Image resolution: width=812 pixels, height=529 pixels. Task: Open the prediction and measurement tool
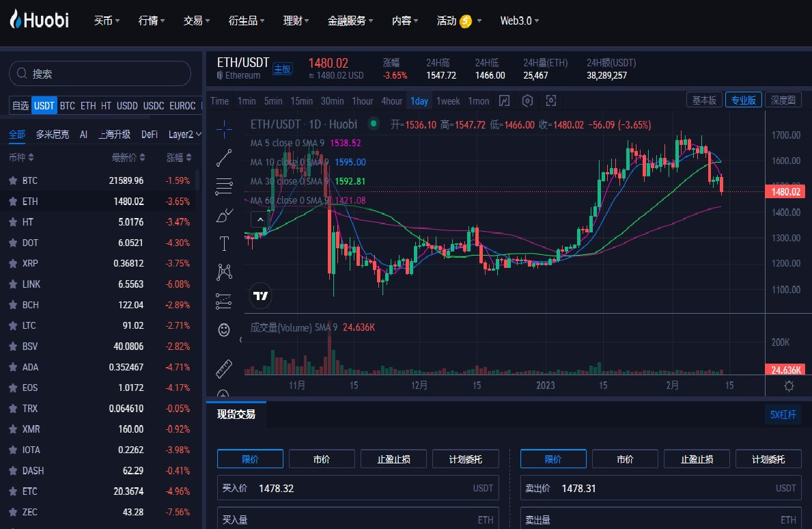224,301
